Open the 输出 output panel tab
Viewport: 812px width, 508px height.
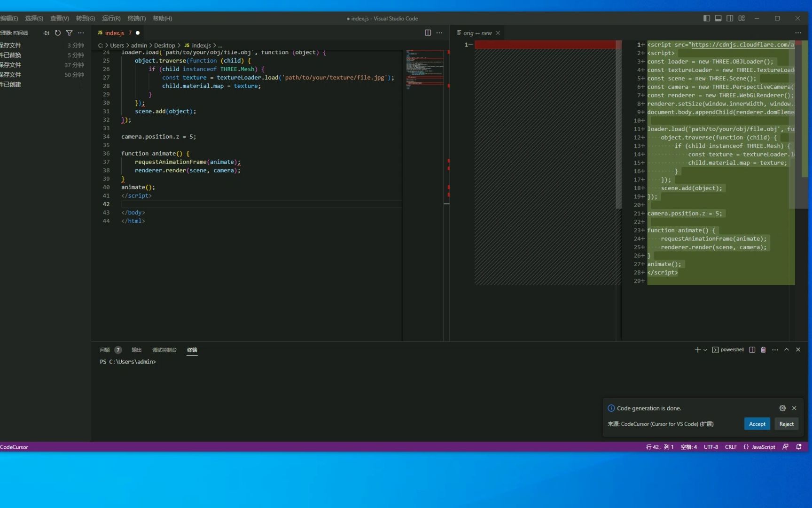click(x=137, y=350)
